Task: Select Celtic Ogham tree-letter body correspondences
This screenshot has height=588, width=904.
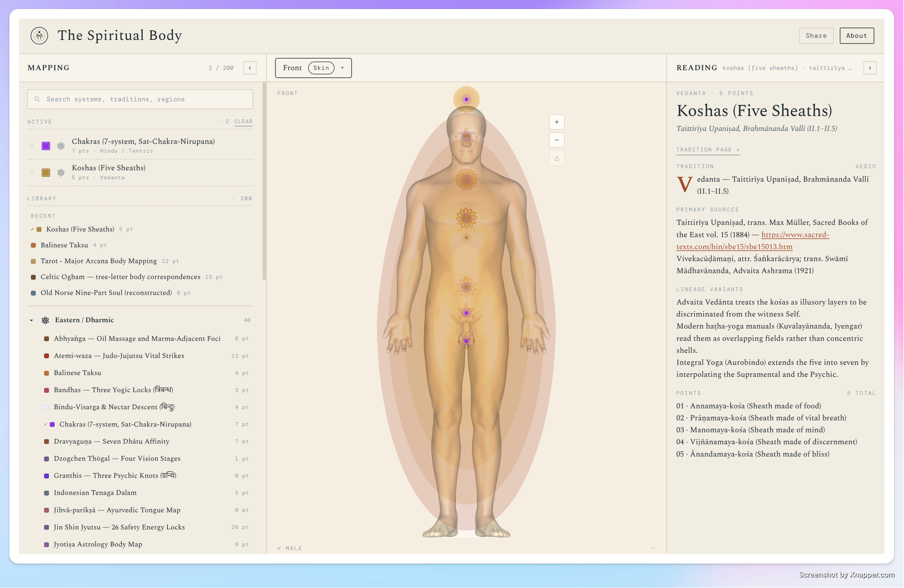Action: coord(126,277)
